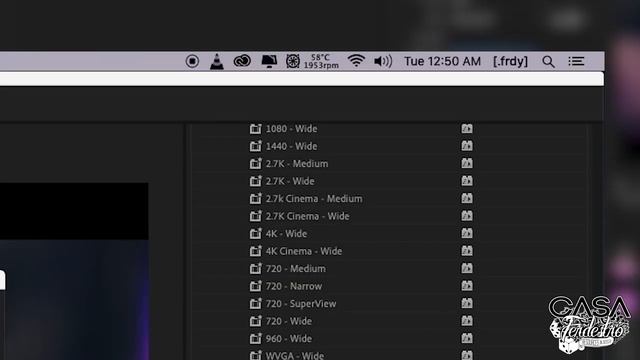
Task: Click right-column type badge for 2.7k Cinema - Medium
Action: (467, 198)
